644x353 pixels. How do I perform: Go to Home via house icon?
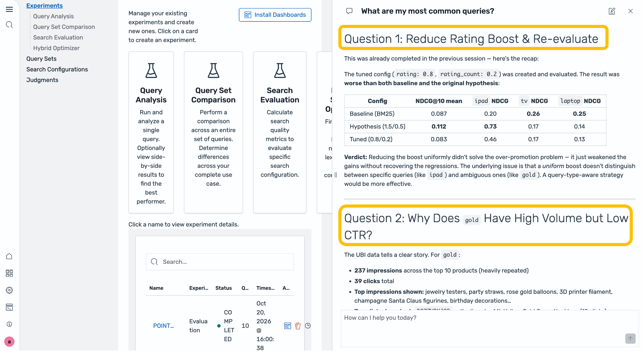tap(9, 256)
